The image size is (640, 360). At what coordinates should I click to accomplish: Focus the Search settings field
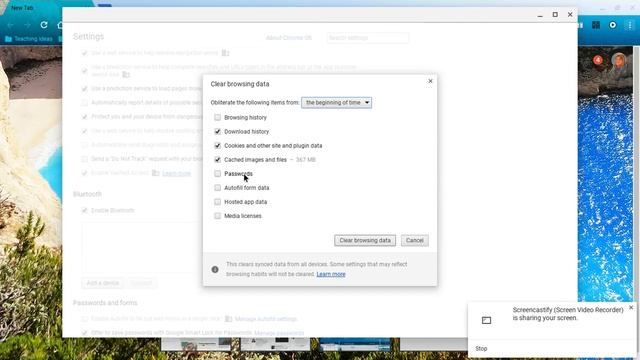click(368, 38)
